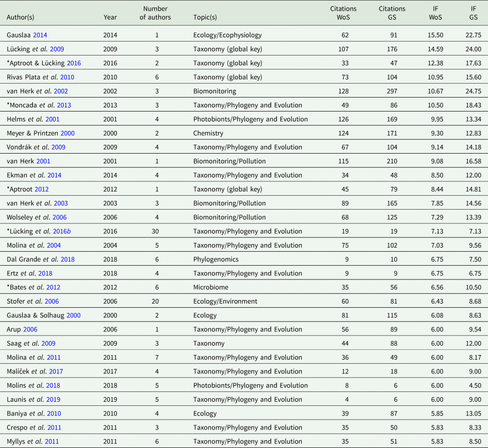This screenshot has height=448, width=488.
Task: Open the Gauslaa 2014 citation link
Action: pos(40,35)
